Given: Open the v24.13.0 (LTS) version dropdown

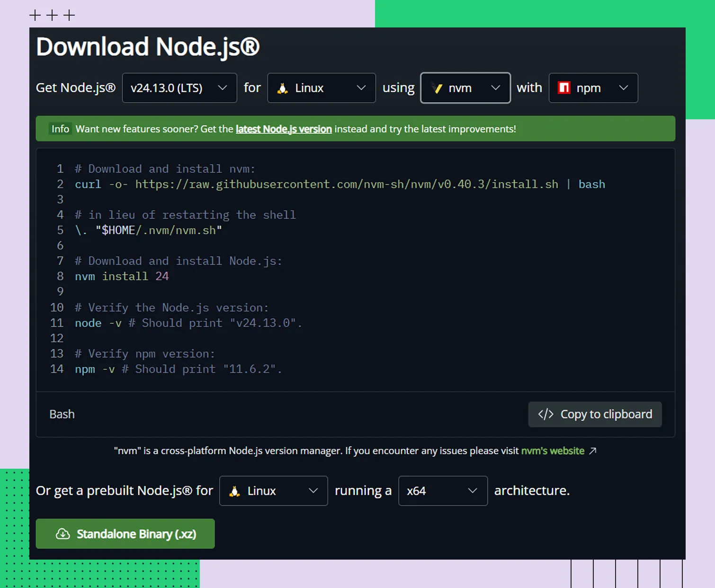Looking at the screenshot, I should [179, 88].
